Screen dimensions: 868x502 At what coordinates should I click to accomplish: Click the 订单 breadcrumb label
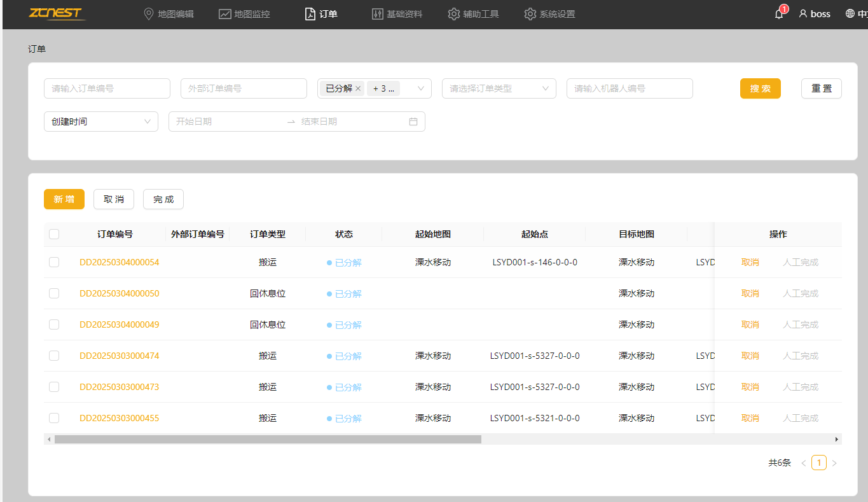(x=37, y=49)
